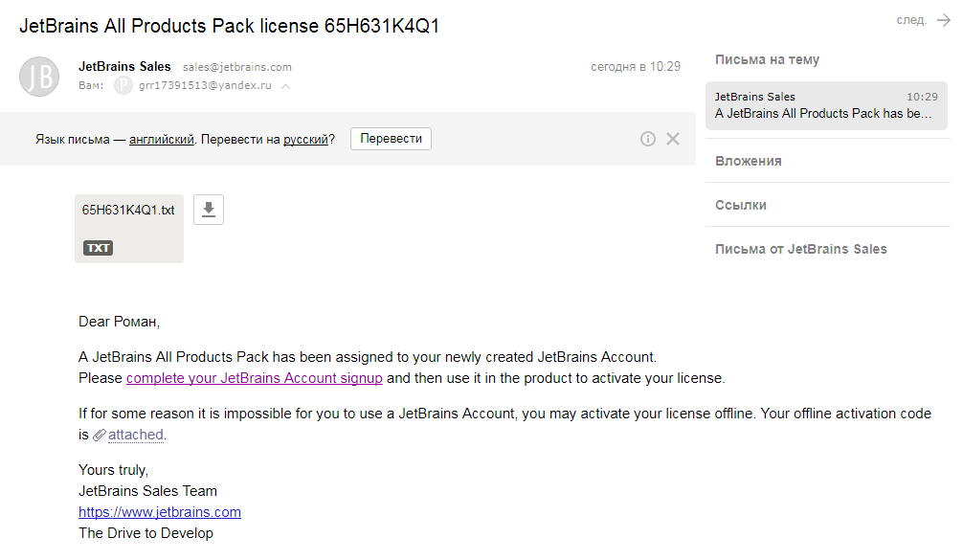Screen dimensions: 963x560
Task: Click the Перевести button
Action: (391, 139)
